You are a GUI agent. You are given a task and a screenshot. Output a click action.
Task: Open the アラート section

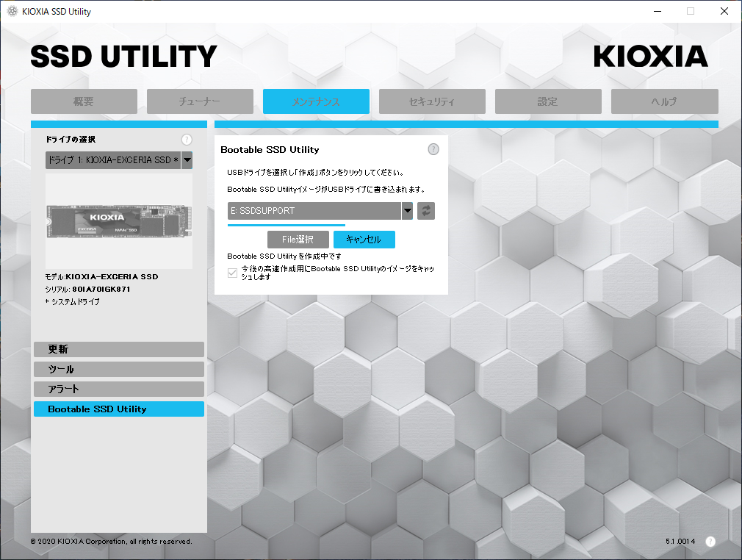click(x=119, y=389)
